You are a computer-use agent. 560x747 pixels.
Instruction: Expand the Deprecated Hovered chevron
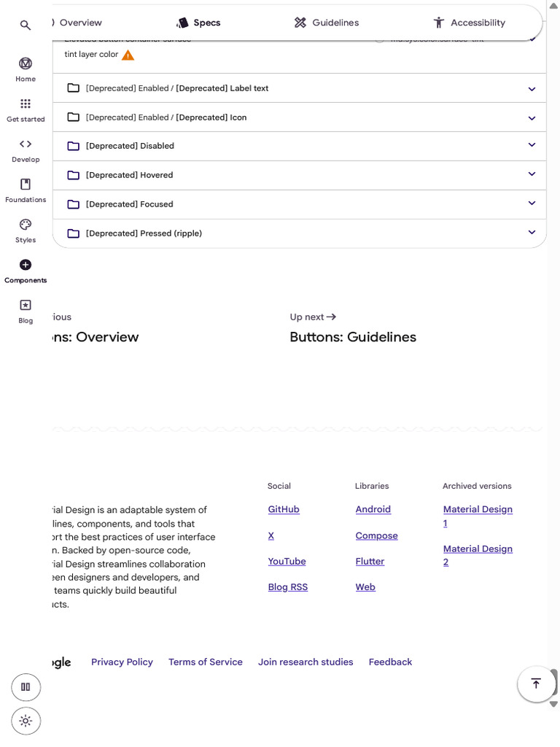(532, 174)
